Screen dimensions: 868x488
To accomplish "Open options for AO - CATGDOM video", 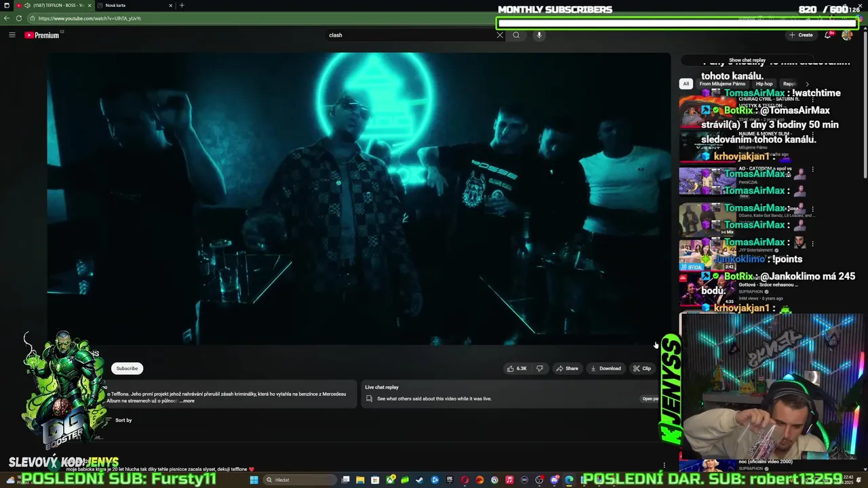I will (x=812, y=169).
